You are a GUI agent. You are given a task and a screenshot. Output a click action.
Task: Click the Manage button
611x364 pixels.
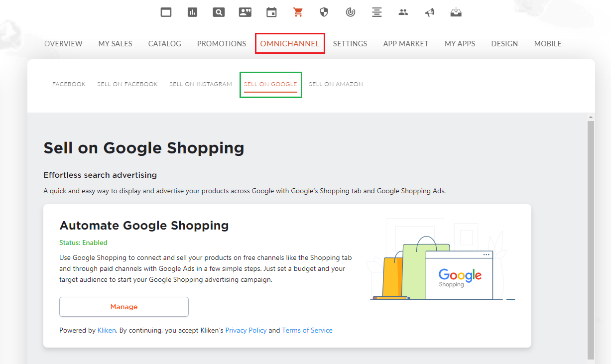(124, 307)
